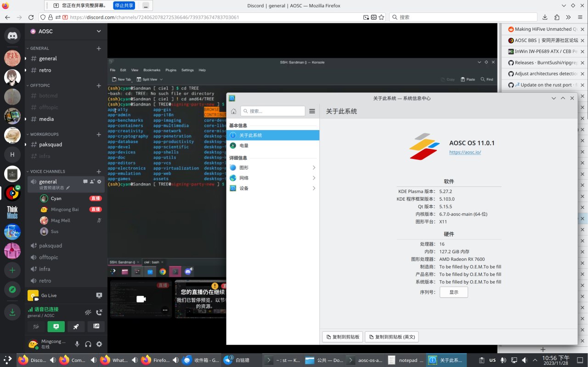Bookmark this page with the star icon
Viewport: 588px width, 367px height.
click(382, 17)
